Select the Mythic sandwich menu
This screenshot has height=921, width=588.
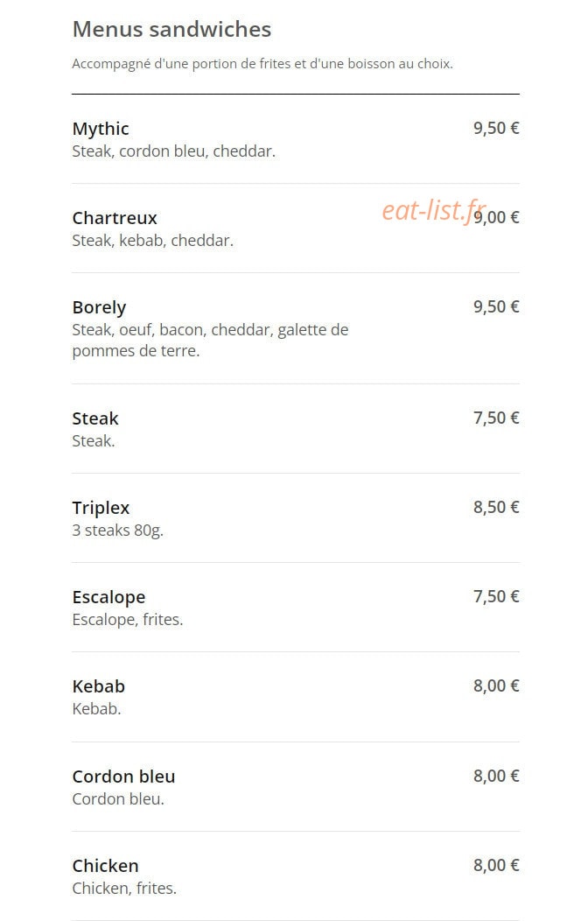[x=295, y=139]
